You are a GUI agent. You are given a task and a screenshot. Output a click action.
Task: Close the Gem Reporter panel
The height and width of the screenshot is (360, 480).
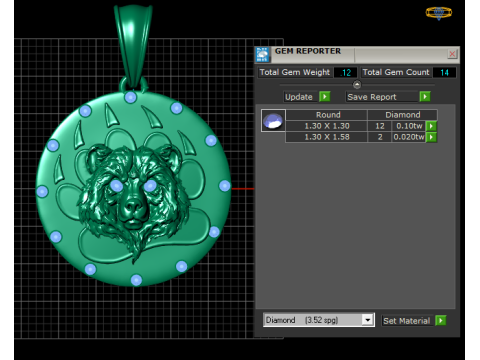point(452,54)
